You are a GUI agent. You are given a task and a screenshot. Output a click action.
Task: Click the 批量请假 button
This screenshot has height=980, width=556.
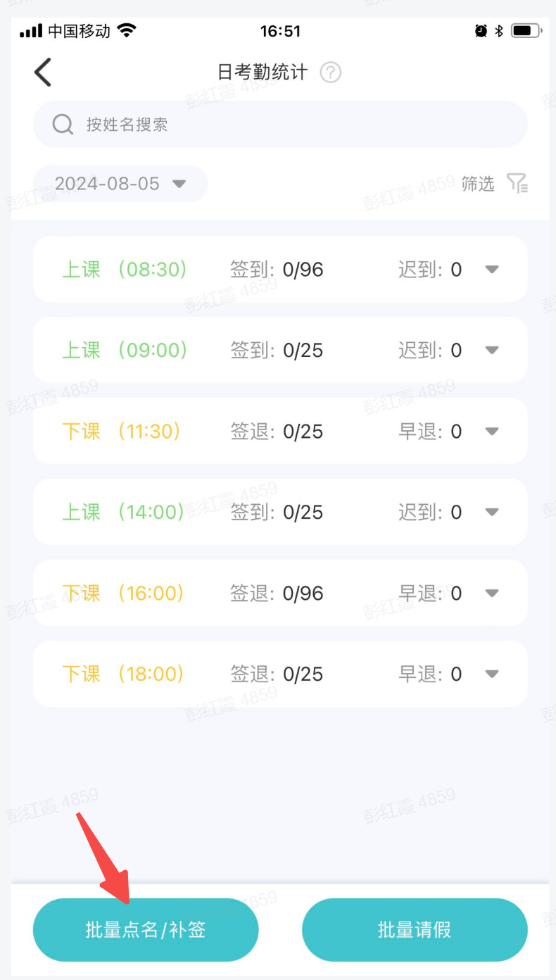coord(415,930)
